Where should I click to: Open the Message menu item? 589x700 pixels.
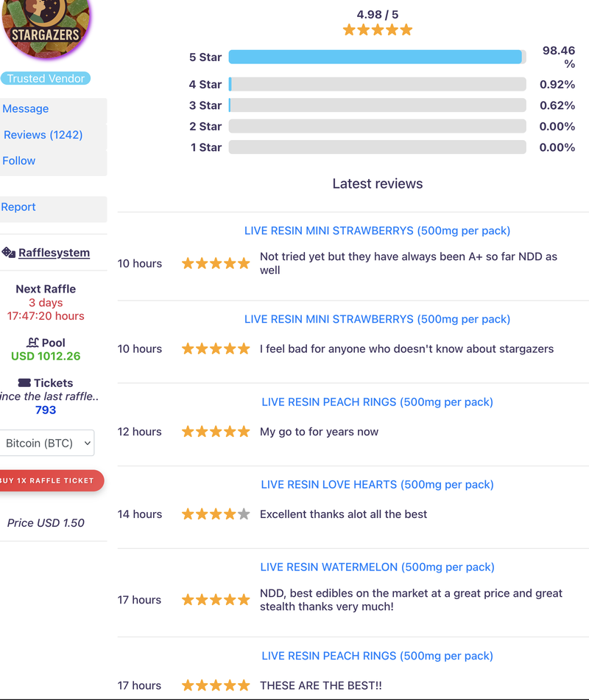(x=26, y=109)
